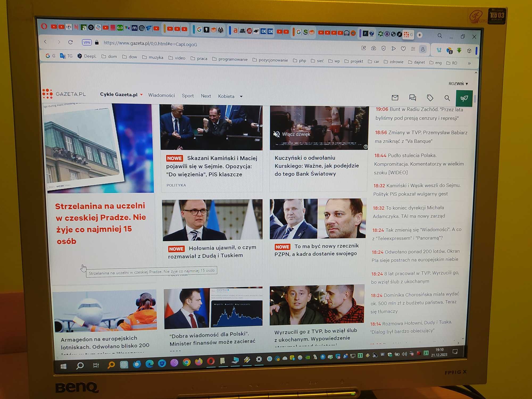Screen dimensions: 532x399
Task: Open the 19:06 Bunt w Radiu Zachód news
Action: click(419, 114)
